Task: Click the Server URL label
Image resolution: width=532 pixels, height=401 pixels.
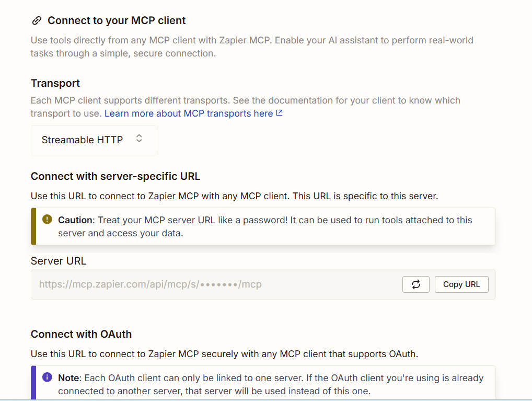Action: pos(59,261)
